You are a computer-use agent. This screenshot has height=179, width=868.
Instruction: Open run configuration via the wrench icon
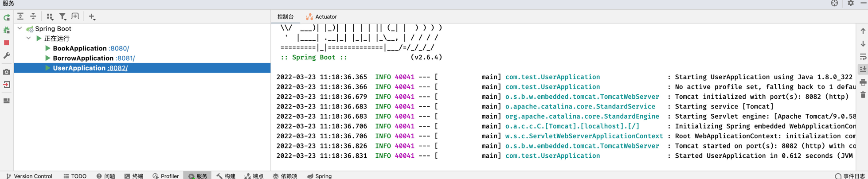tap(7, 56)
